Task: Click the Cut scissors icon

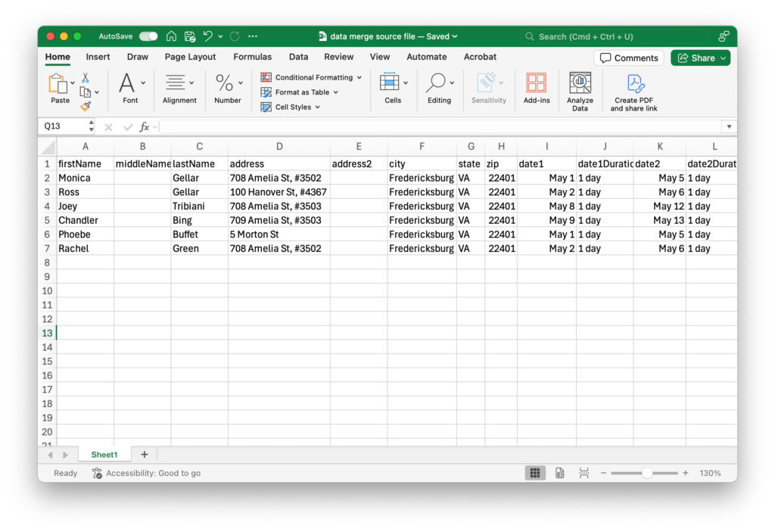Action: point(86,78)
